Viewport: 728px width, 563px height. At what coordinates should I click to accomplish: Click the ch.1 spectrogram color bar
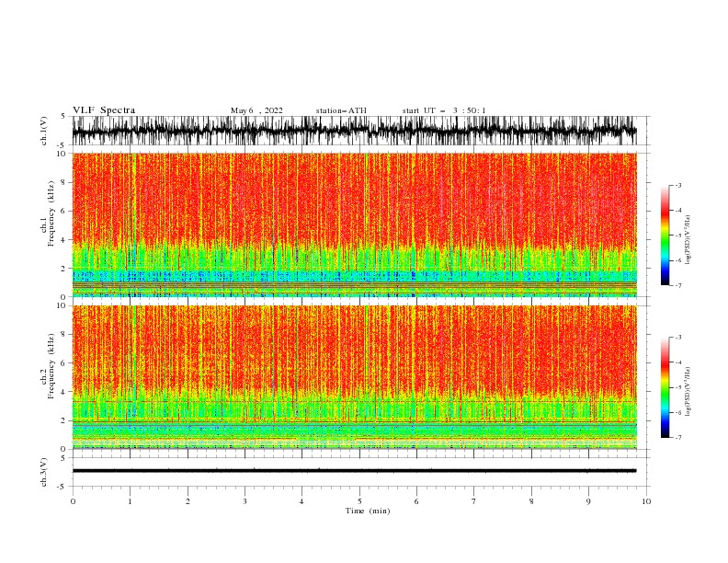click(665, 236)
